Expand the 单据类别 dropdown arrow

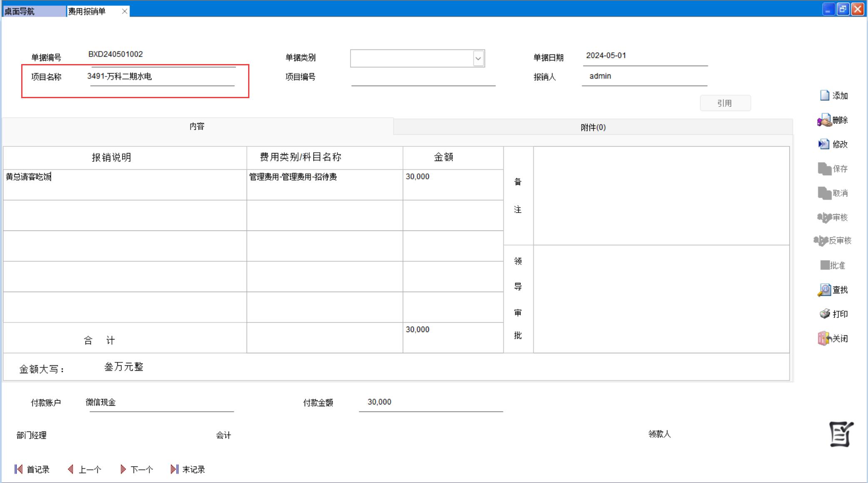click(x=478, y=59)
